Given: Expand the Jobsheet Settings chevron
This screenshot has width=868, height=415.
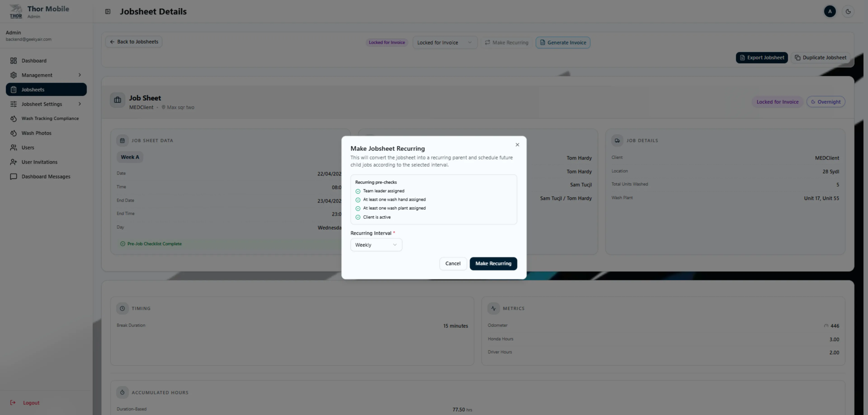Looking at the screenshot, I should tap(80, 104).
